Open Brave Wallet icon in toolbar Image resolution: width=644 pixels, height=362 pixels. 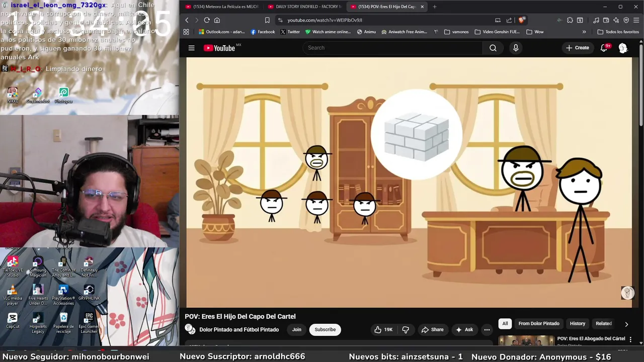pos(606,20)
